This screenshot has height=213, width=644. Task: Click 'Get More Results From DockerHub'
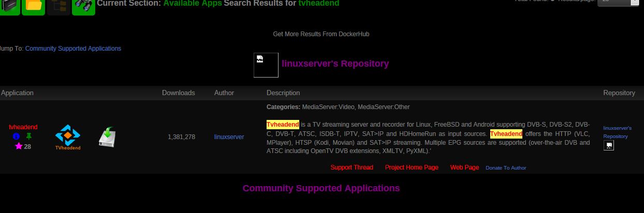coord(321,34)
